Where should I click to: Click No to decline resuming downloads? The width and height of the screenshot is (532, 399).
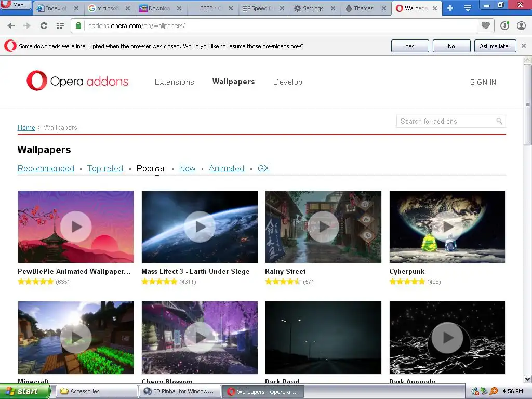coord(451,46)
